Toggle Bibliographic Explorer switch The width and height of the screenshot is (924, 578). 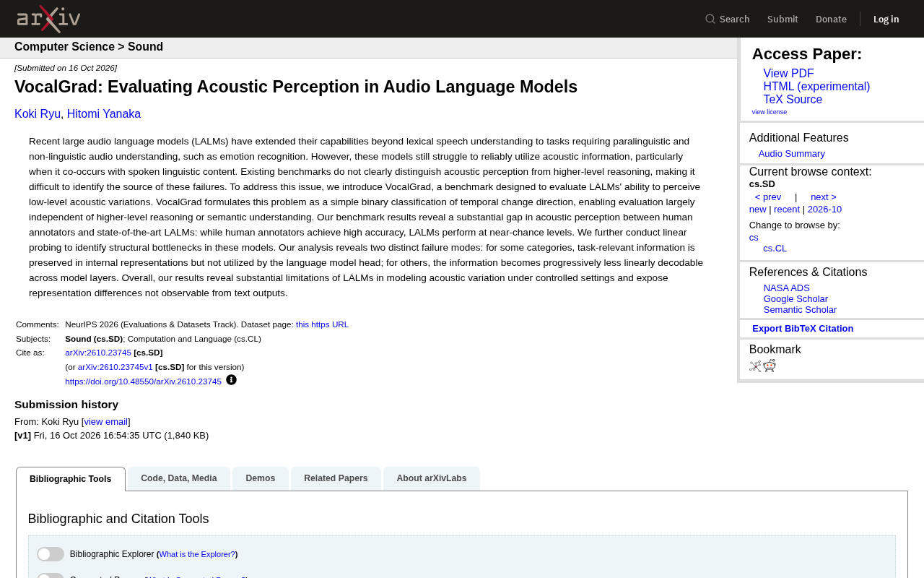pyautogui.click(x=51, y=554)
